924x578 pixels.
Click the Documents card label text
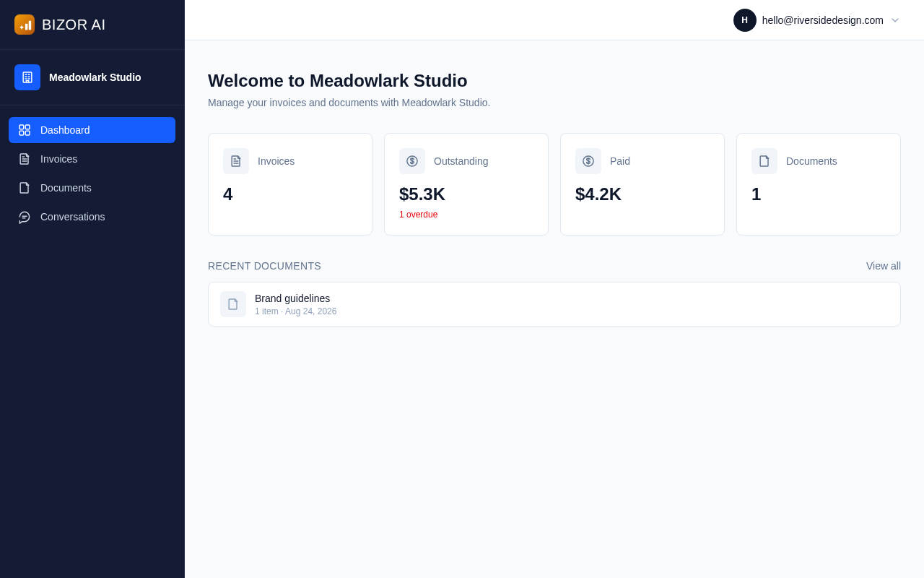click(x=811, y=161)
